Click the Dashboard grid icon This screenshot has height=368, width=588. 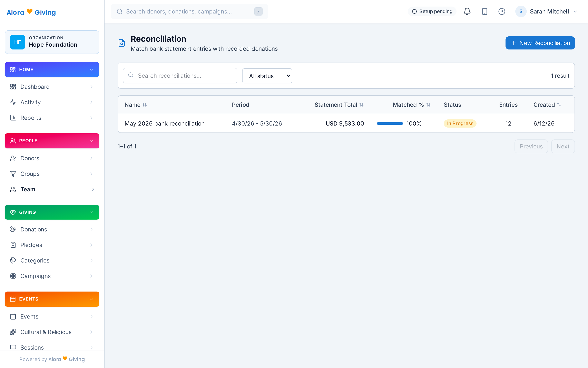point(13,87)
